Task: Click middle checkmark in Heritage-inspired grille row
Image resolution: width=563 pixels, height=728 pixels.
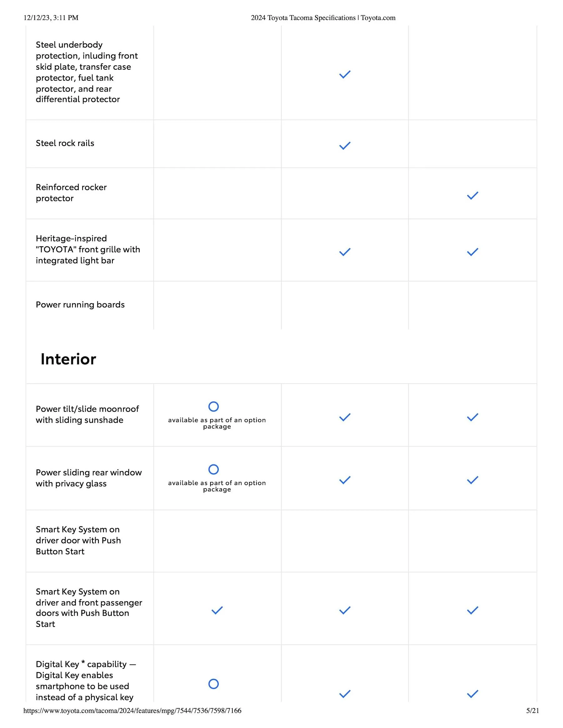Action: pos(345,252)
